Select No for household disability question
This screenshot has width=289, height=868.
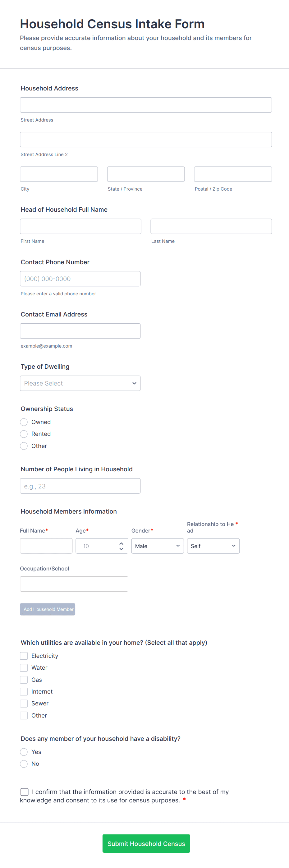click(x=24, y=764)
